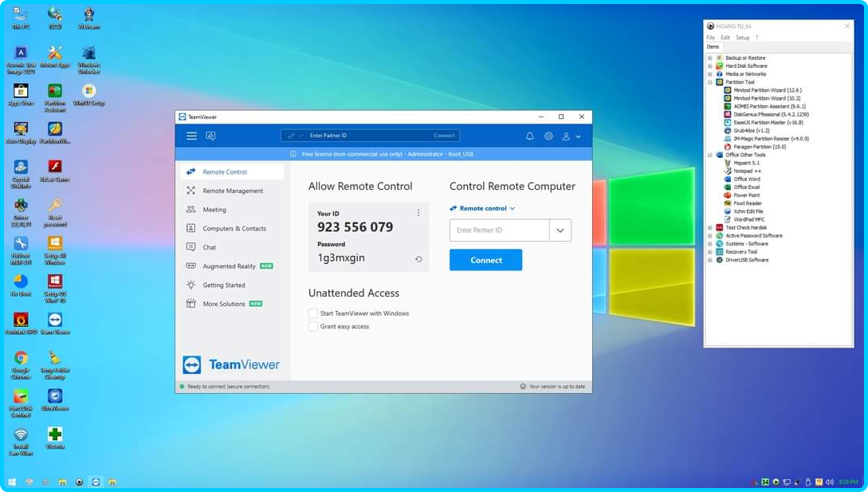The height and width of the screenshot is (492, 868).
Task: Select the TeamViewer desktop icon
Action: [55, 324]
